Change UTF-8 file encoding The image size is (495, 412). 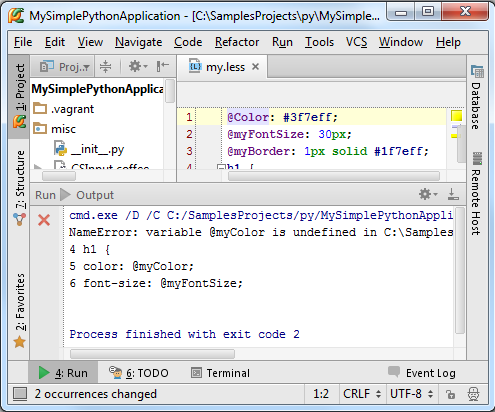coord(412,394)
